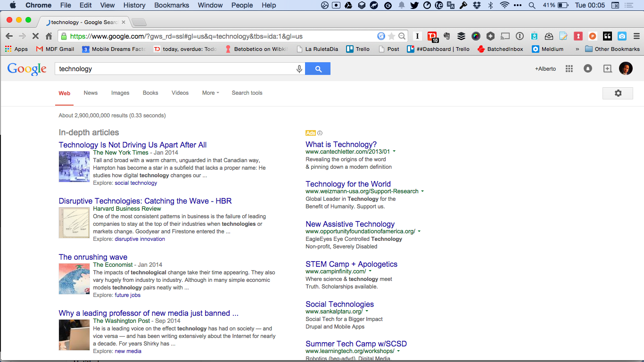Viewport: 644px width, 362px height.
Task: Open the People menu
Action: pyautogui.click(x=242, y=5)
